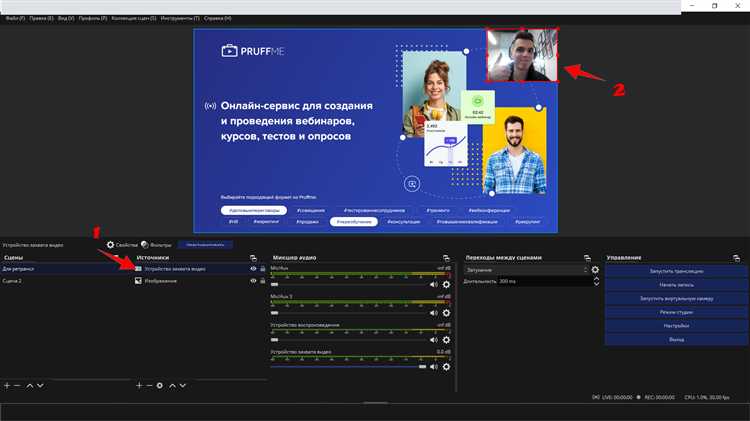Move the scene up

point(30,386)
